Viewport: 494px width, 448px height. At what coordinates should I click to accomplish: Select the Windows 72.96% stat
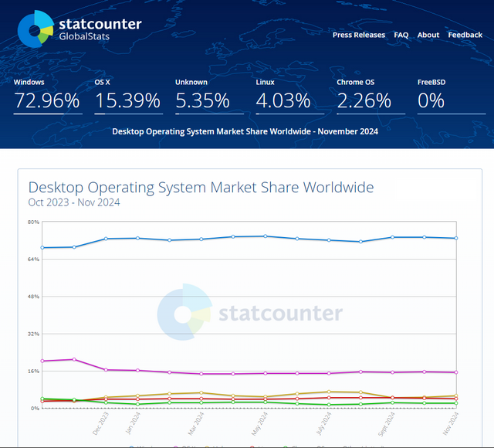(48, 96)
